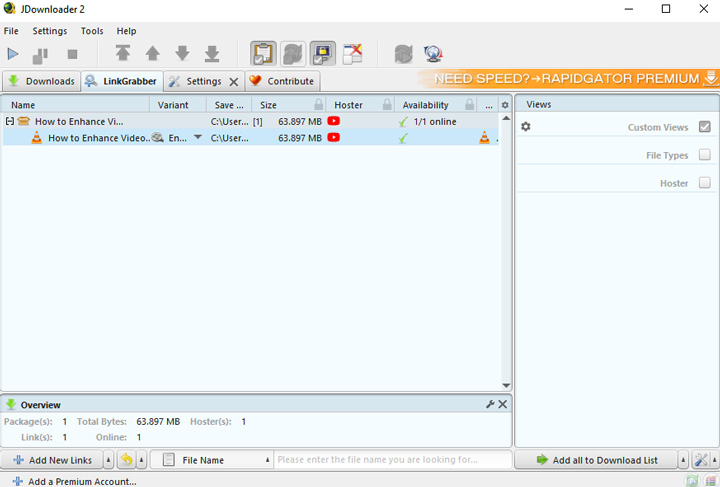This screenshot has width=720, height=487.
Task: Move selection up arrow icon
Action: [x=152, y=53]
